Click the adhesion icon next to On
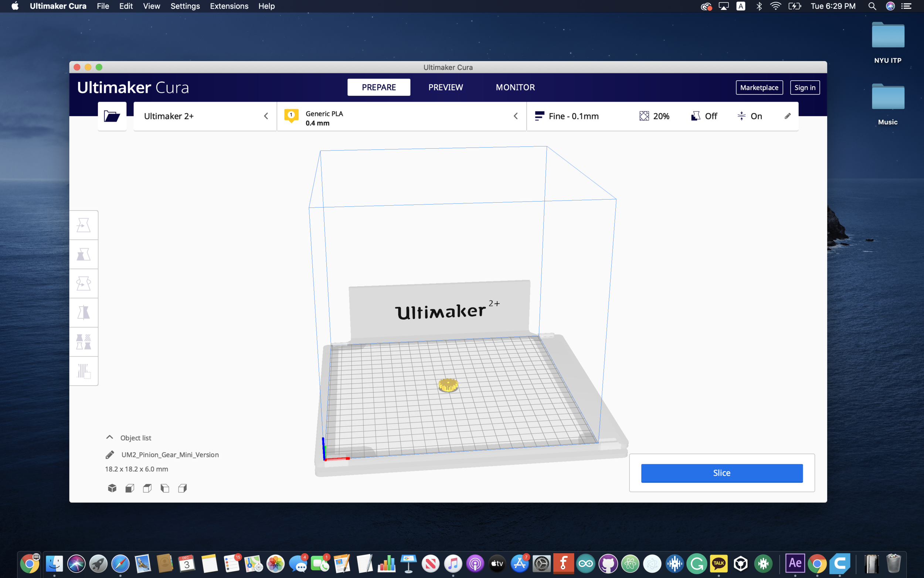924x578 pixels. point(741,116)
